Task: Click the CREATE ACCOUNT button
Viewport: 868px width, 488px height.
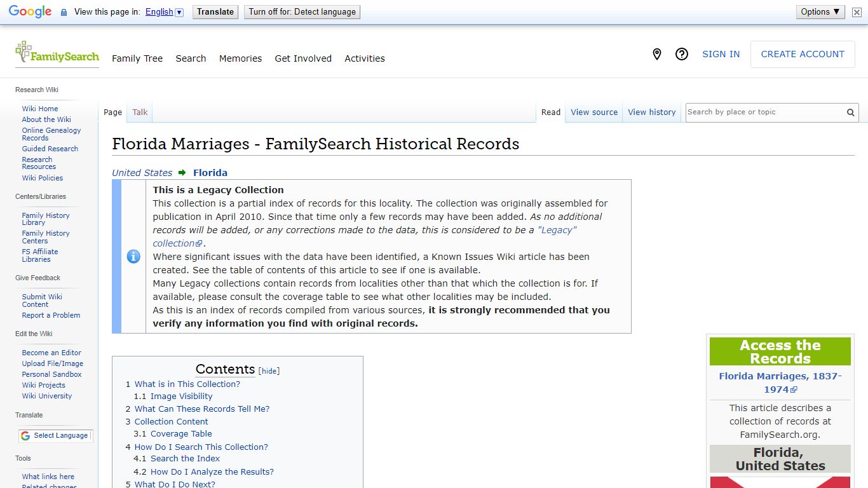Action: point(803,55)
